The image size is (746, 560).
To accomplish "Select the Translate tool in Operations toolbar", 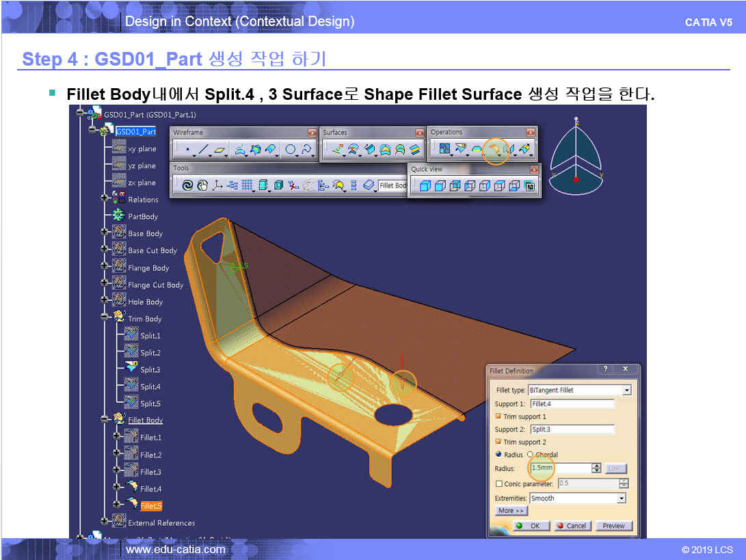I will (x=509, y=149).
